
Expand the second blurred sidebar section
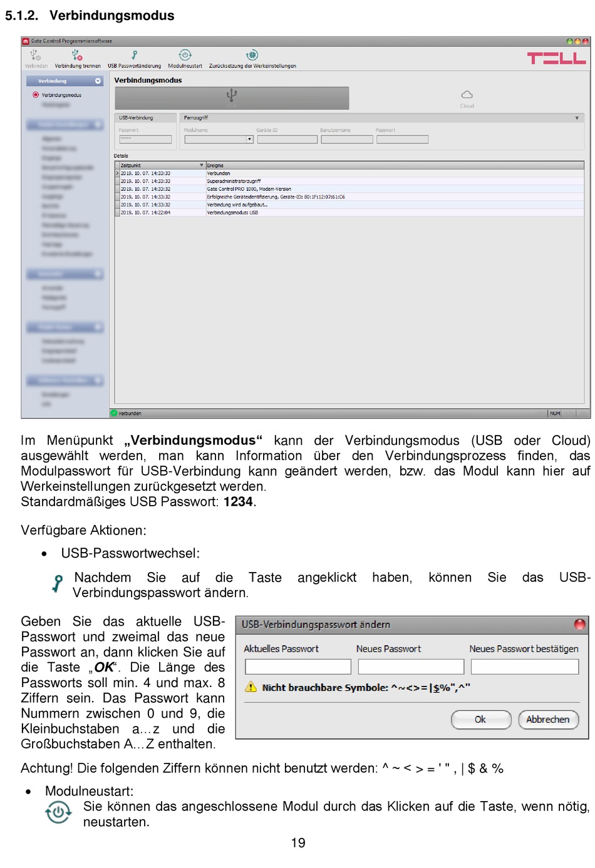point(98,125)
